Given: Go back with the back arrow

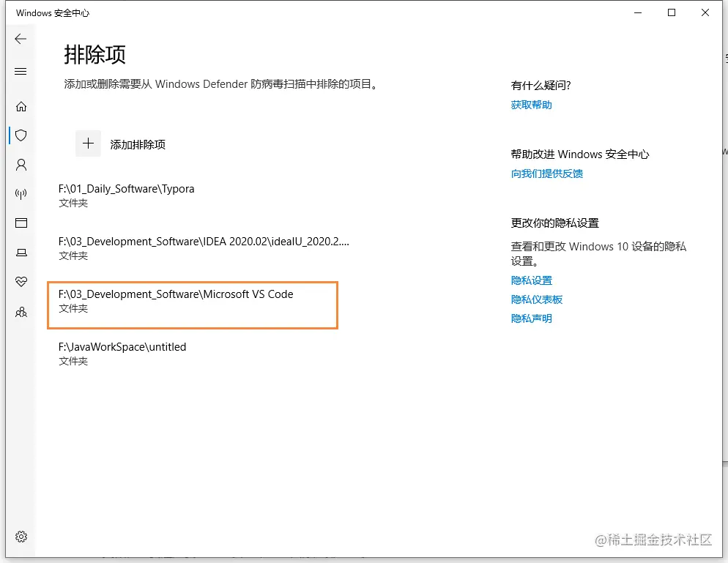Looking at the screenshot, I should click(21, 39).
